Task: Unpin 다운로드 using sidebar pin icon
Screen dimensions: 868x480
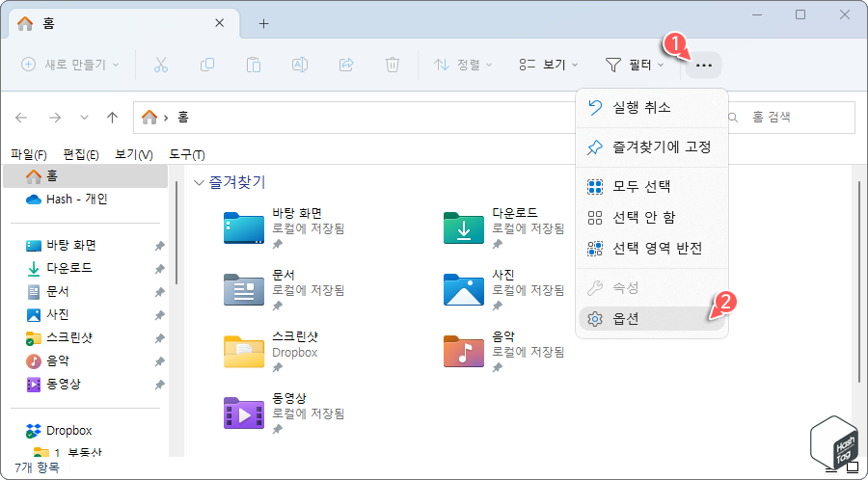Action: 159,269
